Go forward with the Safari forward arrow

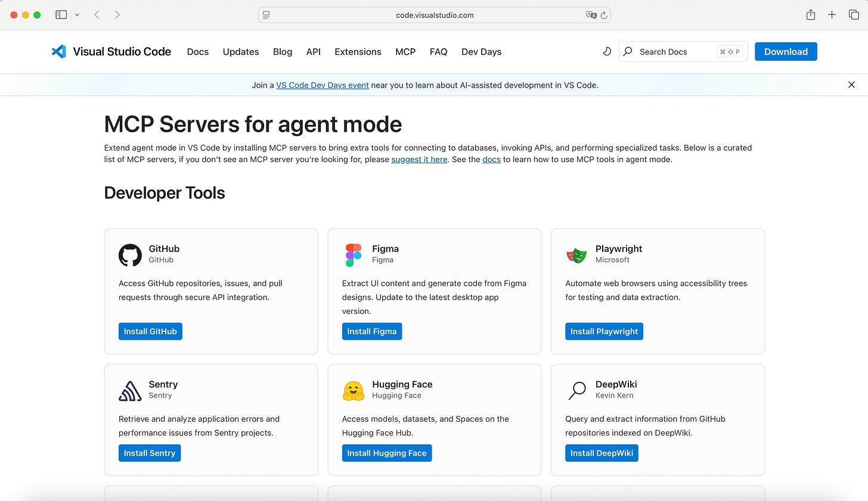tap(117, 15)
